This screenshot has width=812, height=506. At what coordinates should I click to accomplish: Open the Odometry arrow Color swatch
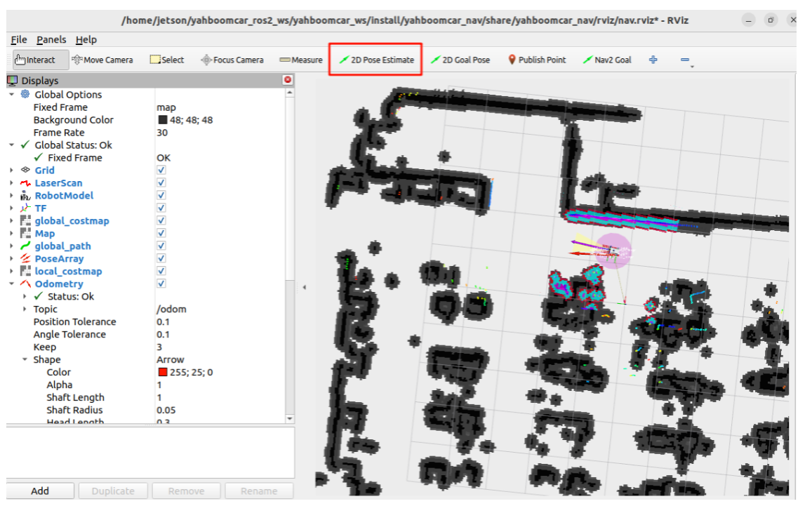[163, 372]
